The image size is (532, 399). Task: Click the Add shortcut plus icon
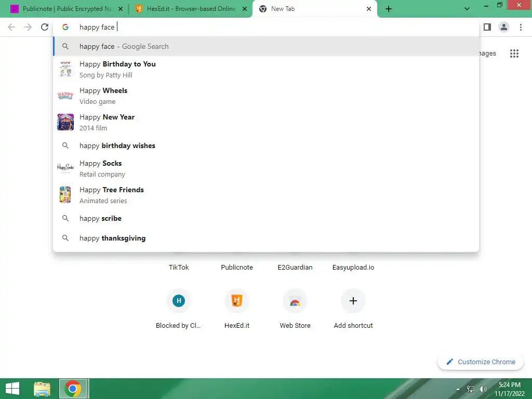353,301
